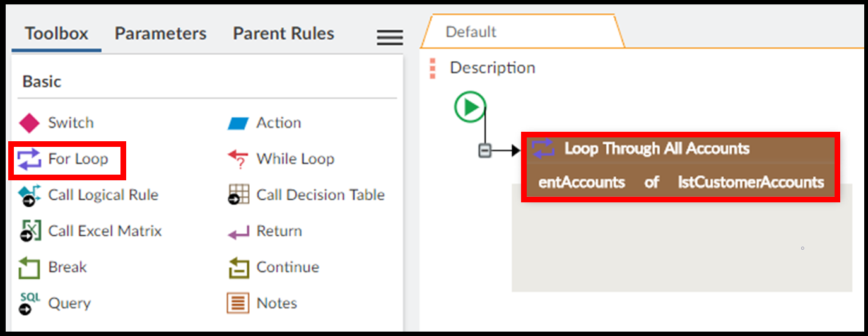Select the purple Return arrow icon
Screen dimensions: 868x336
pos(238,232)
